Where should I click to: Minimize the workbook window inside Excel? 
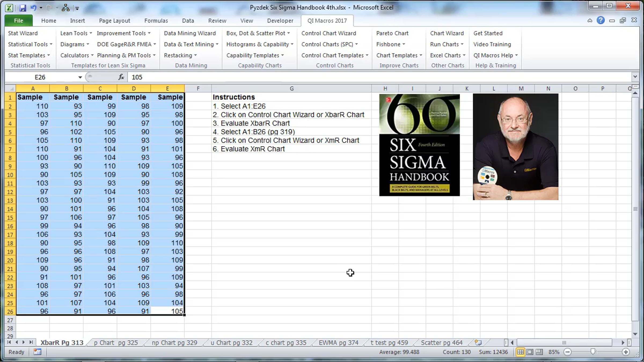pos(612,21)
